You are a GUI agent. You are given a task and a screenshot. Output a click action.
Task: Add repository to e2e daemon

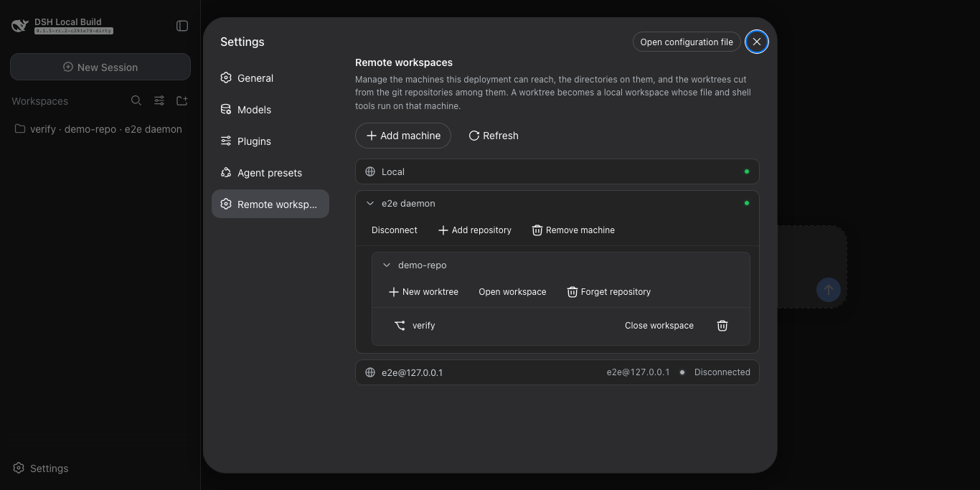[x=475, y=230]
